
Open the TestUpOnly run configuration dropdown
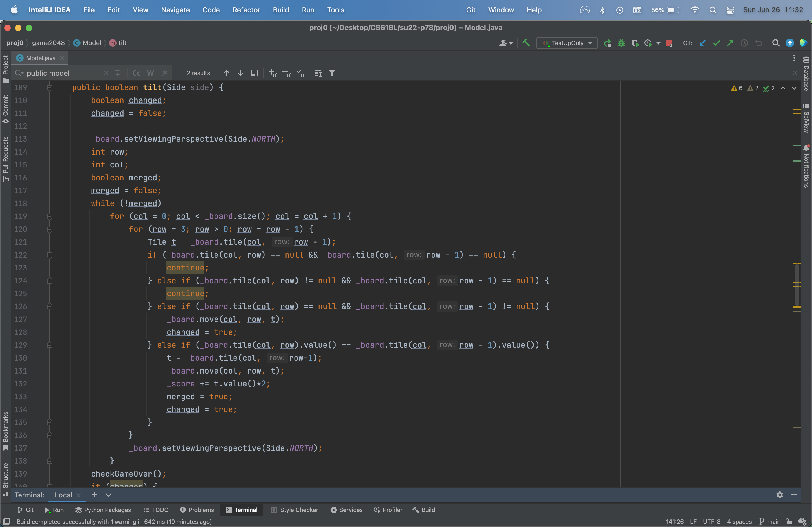coord(567,43)
